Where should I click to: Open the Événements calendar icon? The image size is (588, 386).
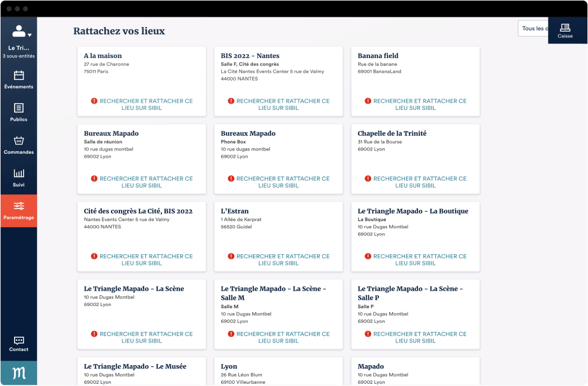pos(19,76)
